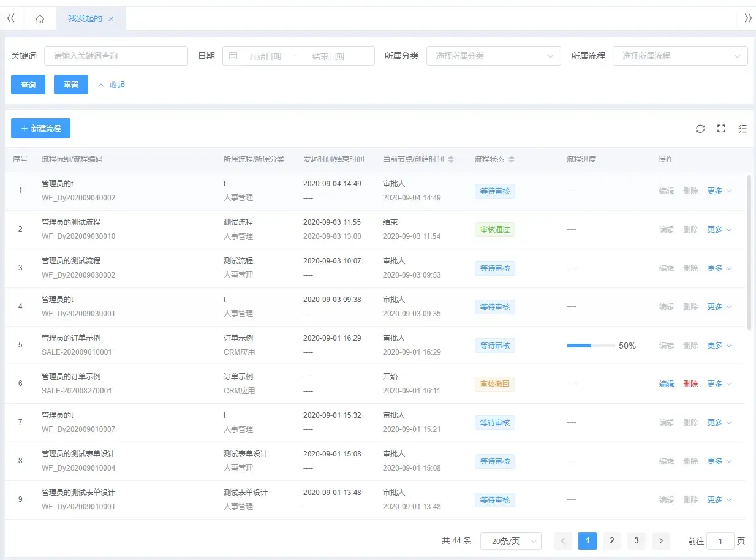
Task: Click the 新建流程 button
Action: pyautogui.click(x=40, y=128)
